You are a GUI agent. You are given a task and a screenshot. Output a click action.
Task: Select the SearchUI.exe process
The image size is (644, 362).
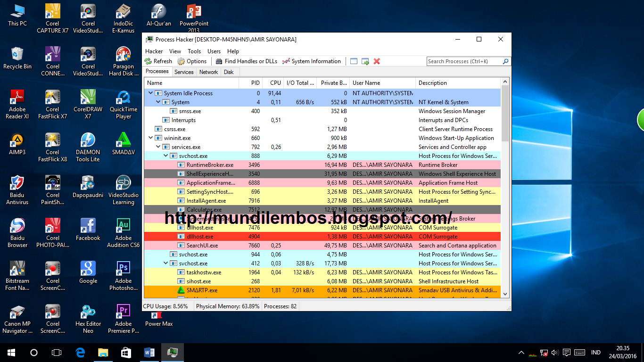[x=322, y=246]
